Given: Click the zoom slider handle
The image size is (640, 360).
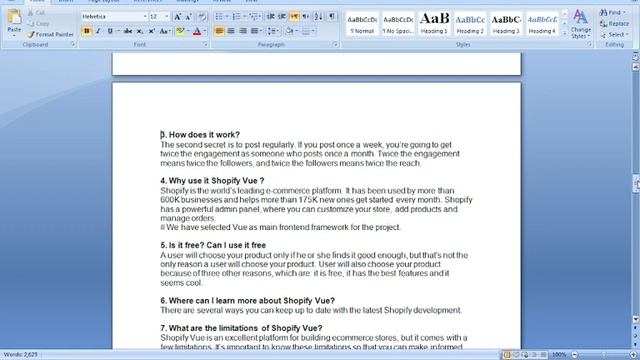Looking at the screenshot, I should 604,355.
